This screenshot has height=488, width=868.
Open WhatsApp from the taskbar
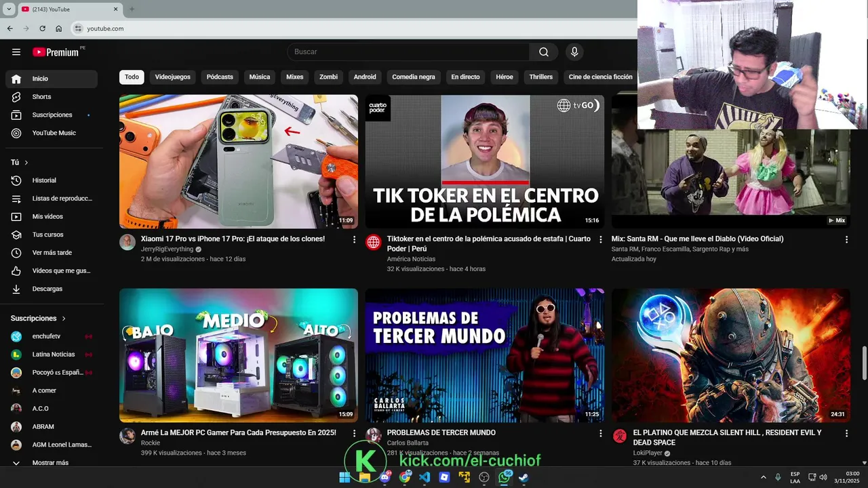[504, 477]
